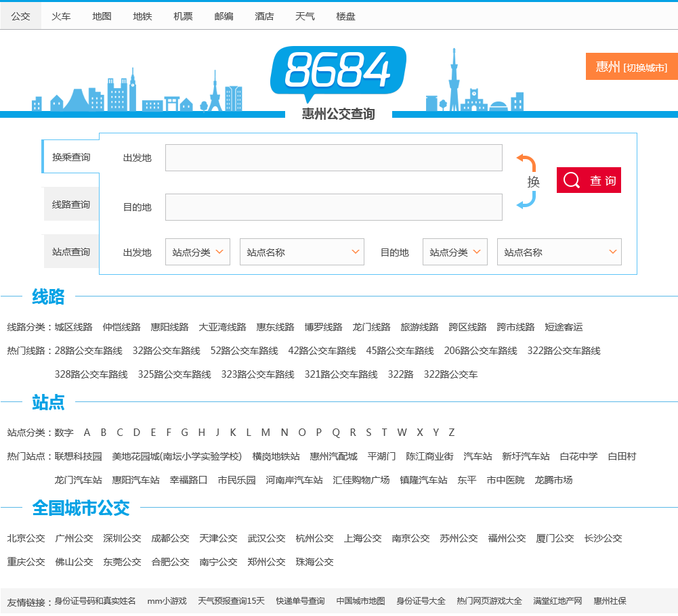678x616 pixels.
Task: Select the 线路查询 side tab
Action: point(71,204)
